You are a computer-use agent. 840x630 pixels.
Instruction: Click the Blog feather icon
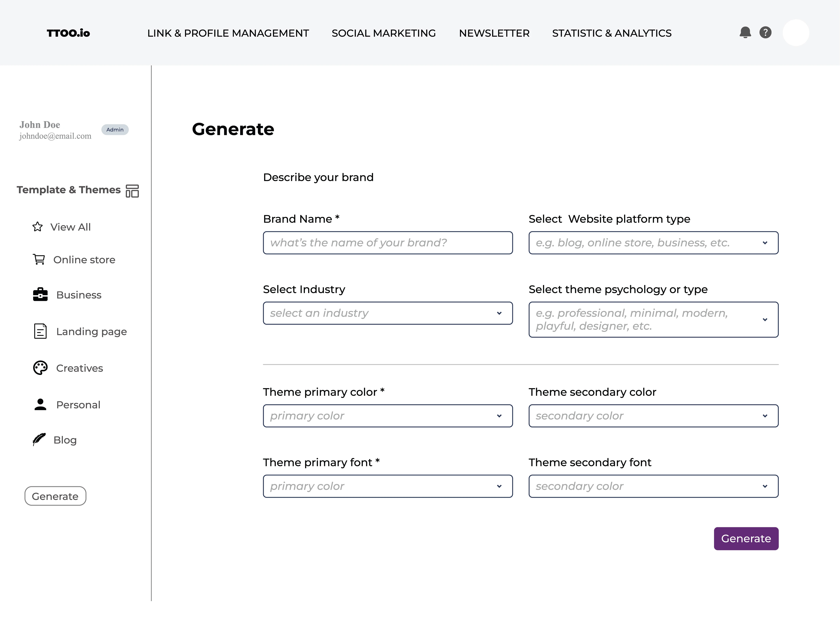[39, 439]
